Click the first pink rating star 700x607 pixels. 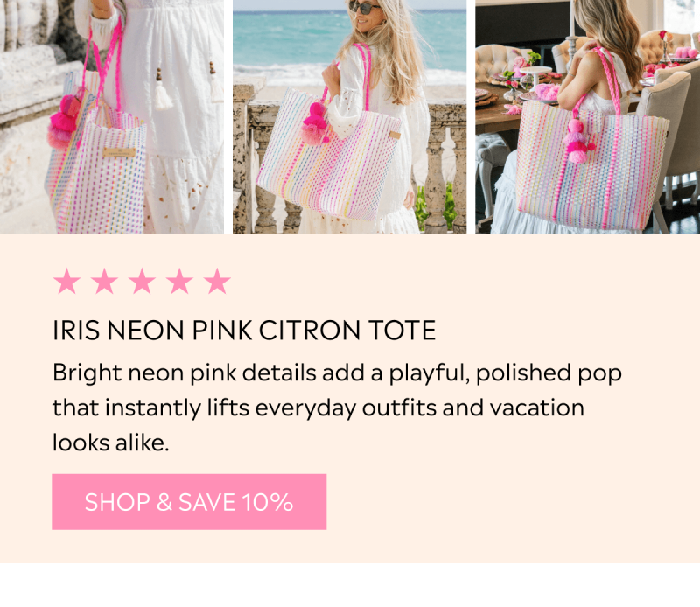(x=67, y=281)
